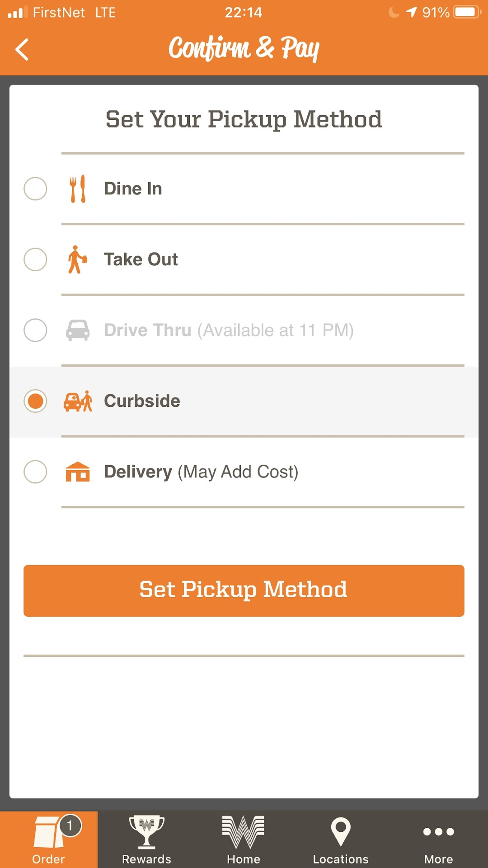
Task: Tap the Drive Thru availability text
Action: [275, 330]
